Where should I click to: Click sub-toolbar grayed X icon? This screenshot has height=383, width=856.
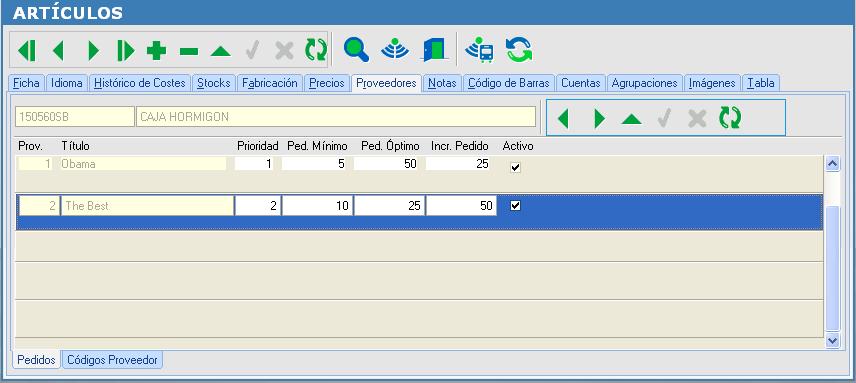point(697,118)
